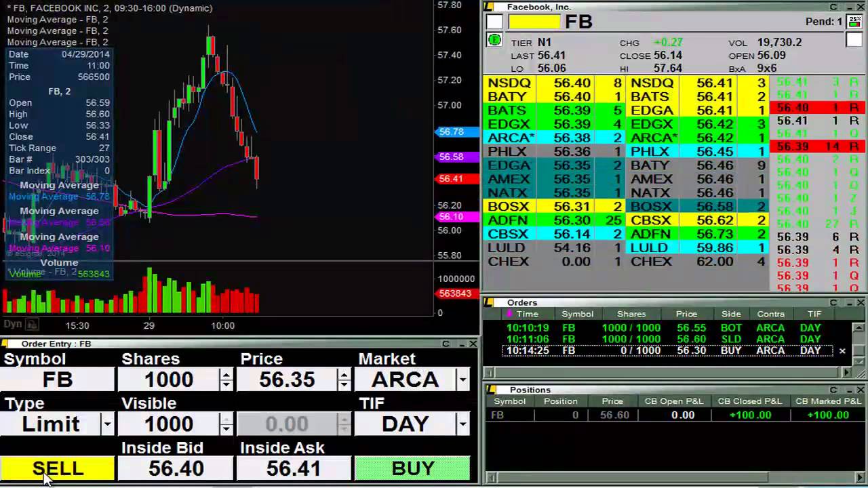Click the Symbol input field with FB
The width and height of the screenshot is (868, 488).
pos(58,380)
